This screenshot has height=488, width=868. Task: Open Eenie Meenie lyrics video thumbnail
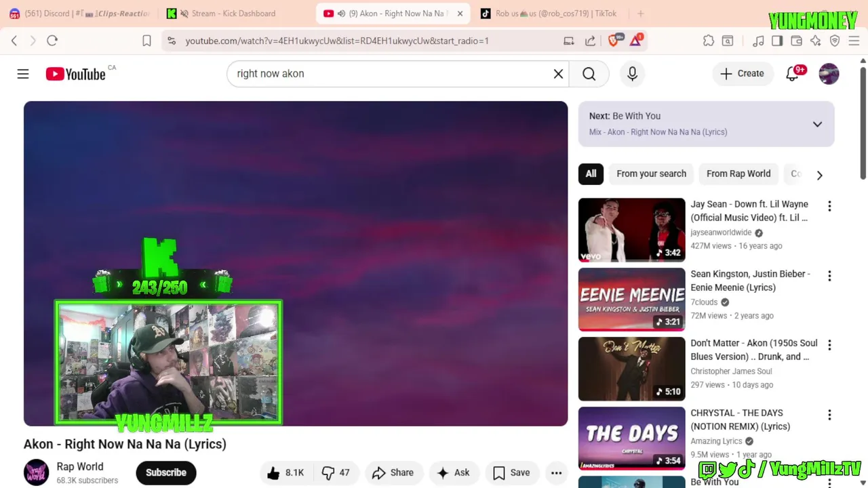tap(631, 299)
